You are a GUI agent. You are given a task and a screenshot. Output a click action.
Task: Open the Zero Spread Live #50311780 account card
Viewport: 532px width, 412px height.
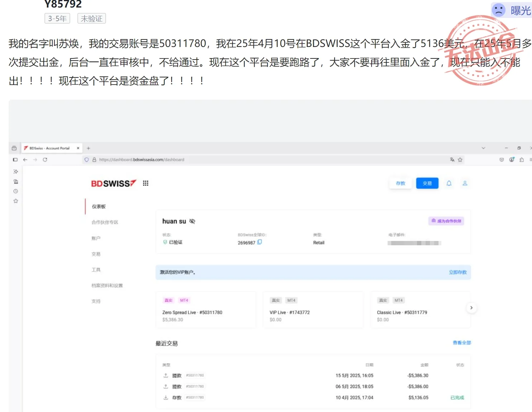(x=206, y=310)
